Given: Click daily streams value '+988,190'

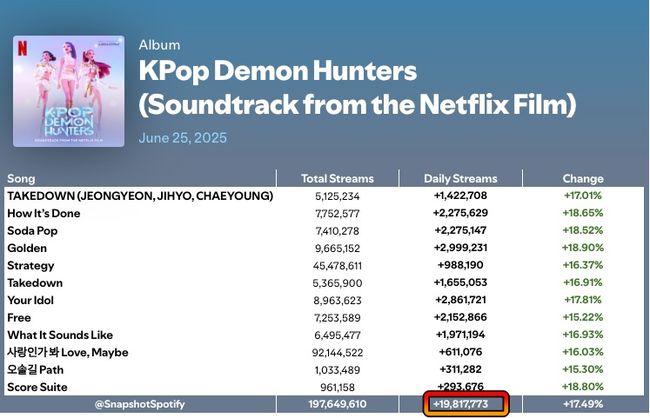Looking at the screenshot, I should (x=461, y=265).
